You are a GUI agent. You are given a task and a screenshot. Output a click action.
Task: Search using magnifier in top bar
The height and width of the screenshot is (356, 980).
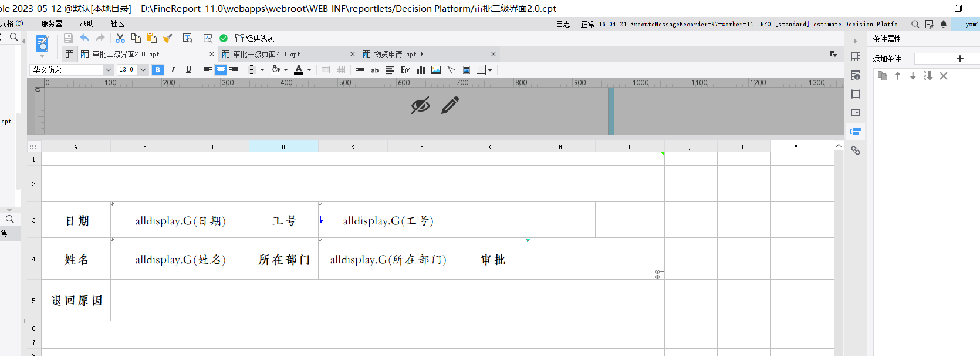[x=915, y=24]
